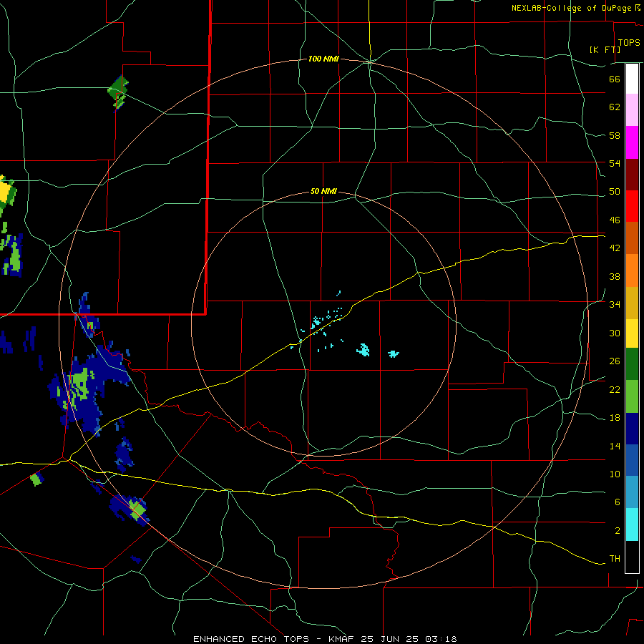Click the "50" value on the legend
The height and width of the screenshot is (644, 644).
pyautogui.click(x=615, y=192)
